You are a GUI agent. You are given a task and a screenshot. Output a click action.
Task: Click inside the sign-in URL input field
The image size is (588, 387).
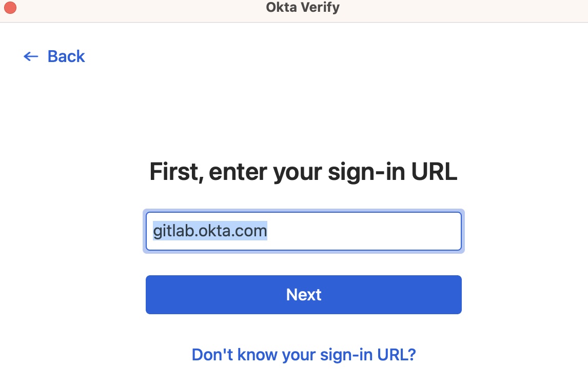304,231
